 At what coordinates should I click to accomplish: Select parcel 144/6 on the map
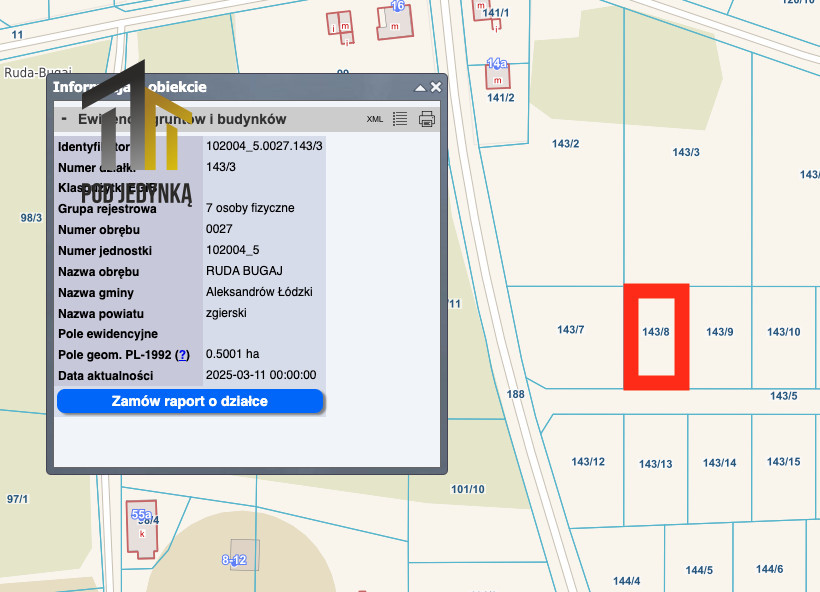point(769,569)
